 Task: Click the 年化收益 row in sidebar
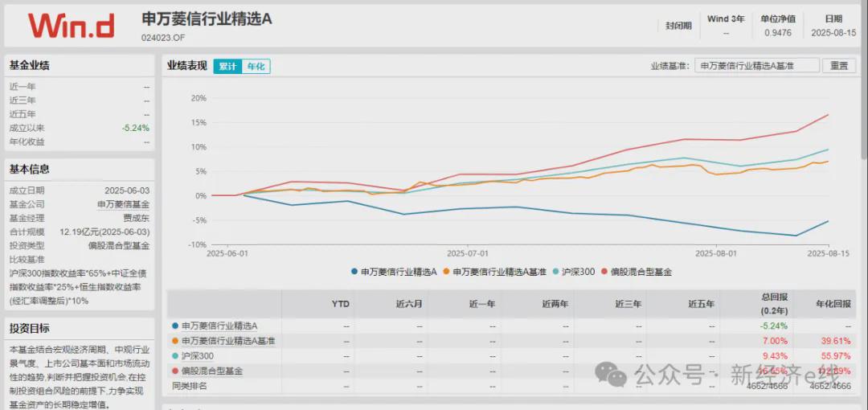(x=79, y=141)
